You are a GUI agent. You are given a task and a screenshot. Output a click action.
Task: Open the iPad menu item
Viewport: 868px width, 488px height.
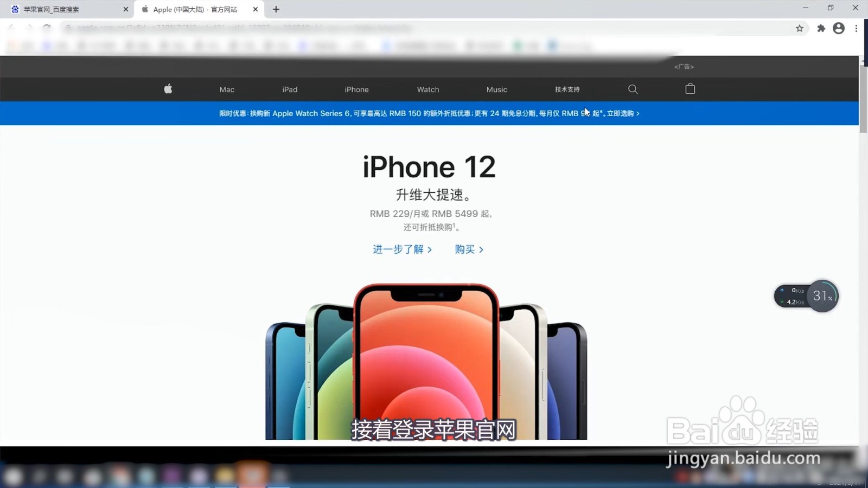point(290,89)
